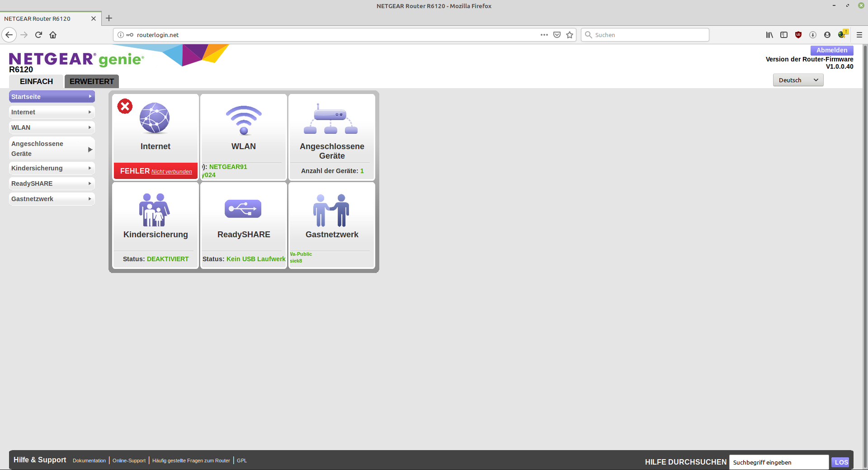The width and height of the screenshot is (868, 470).
Task: Open Firefox hamburger menu
Action: point(859,35)
